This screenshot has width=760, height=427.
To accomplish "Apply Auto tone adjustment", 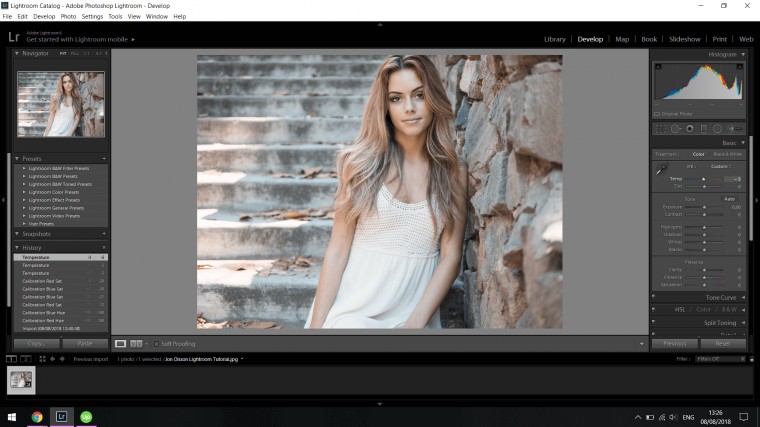I will tap(729, 199).
